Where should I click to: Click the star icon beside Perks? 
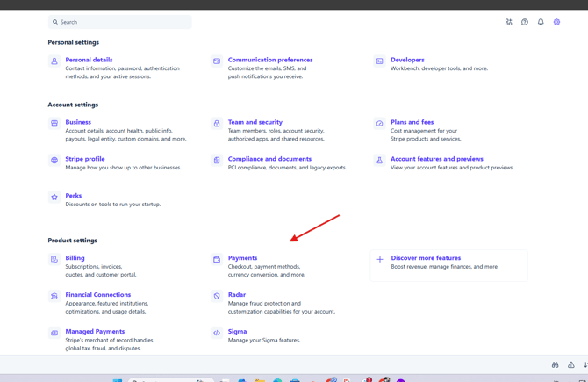pyautogui.click(x=54, y=197)
